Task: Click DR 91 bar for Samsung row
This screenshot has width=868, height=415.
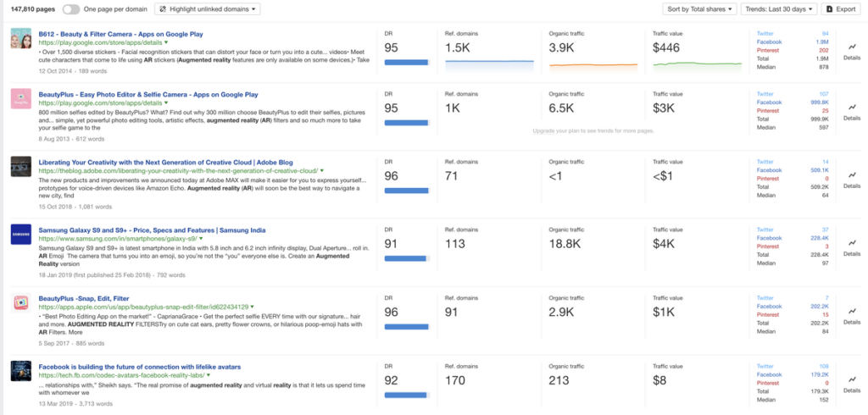Action: [x=407, y=258]
